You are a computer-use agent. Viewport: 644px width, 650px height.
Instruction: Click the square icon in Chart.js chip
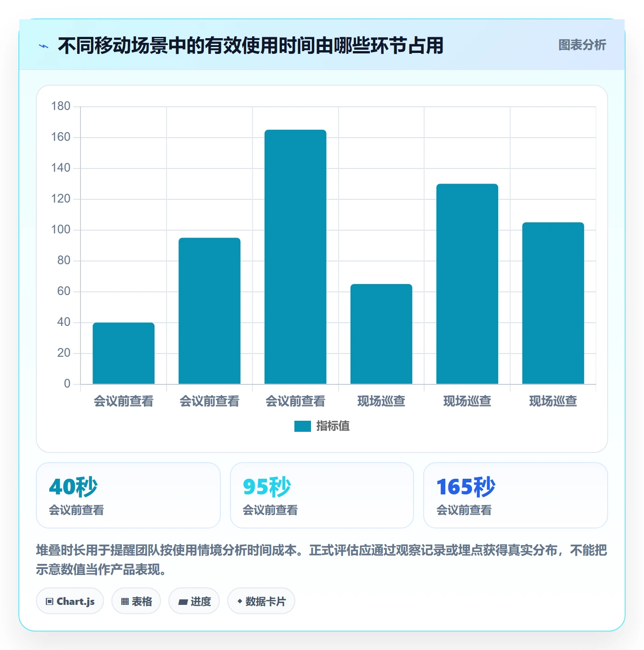pos(50,602)
